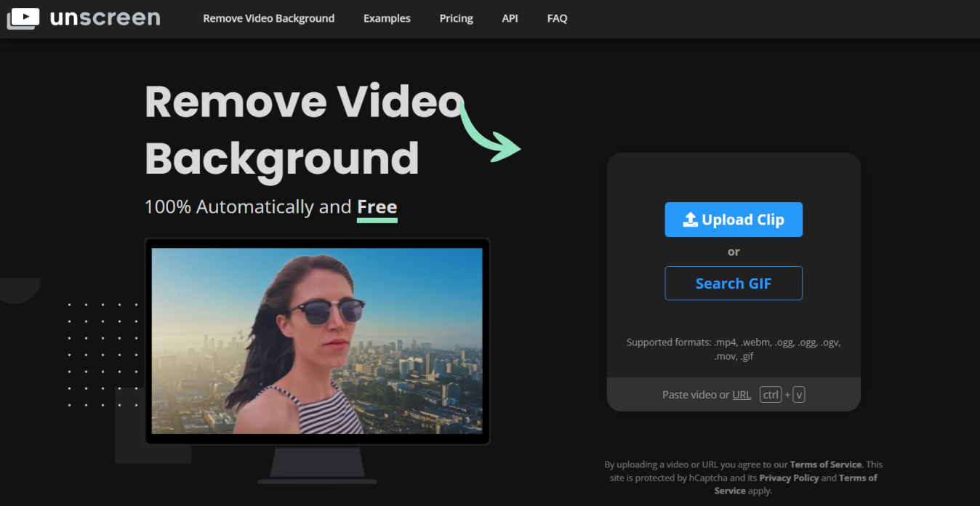
Task: Go to the Examples page
Action: point(387,18)
